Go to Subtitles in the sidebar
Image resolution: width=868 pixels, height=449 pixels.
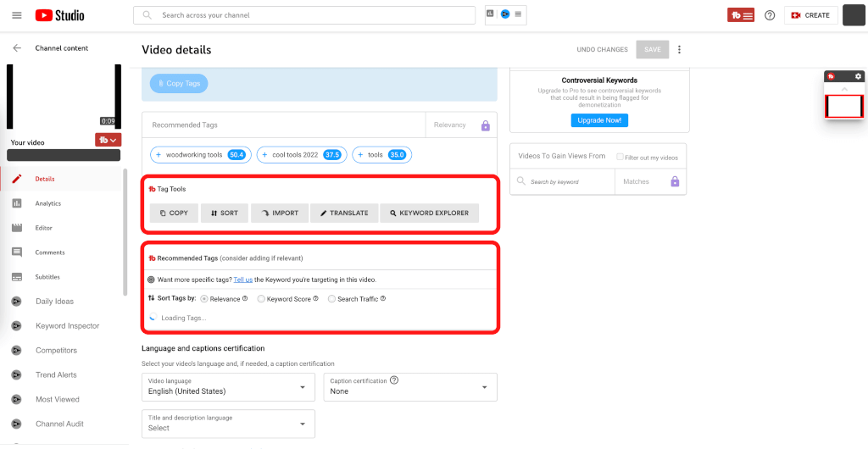point(47,277)
